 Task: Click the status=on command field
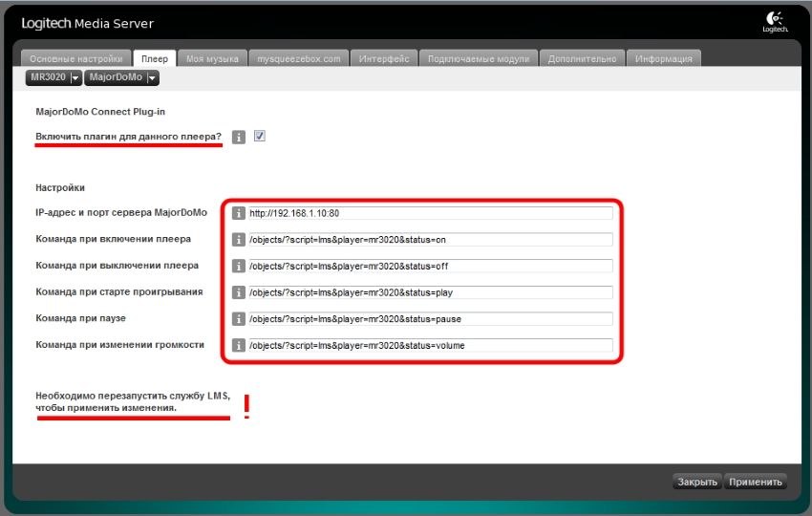click(430, 239)
